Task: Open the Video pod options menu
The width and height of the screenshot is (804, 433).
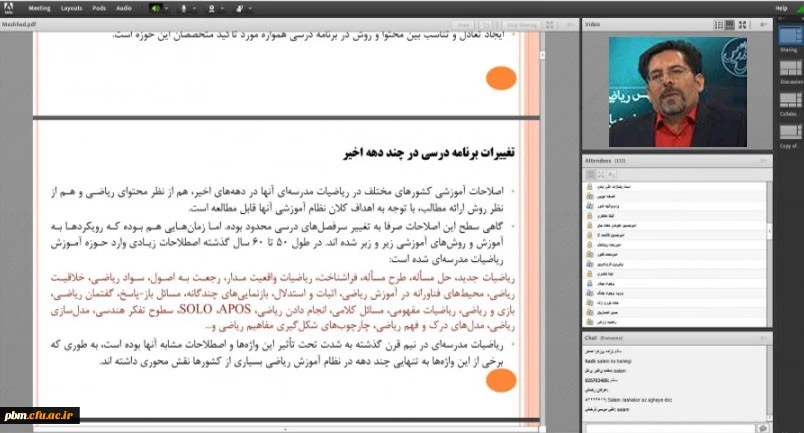Action: pos(765,21)
